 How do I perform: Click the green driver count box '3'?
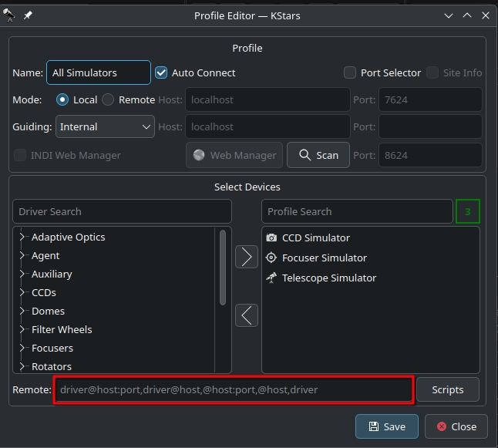pos(467,211)
